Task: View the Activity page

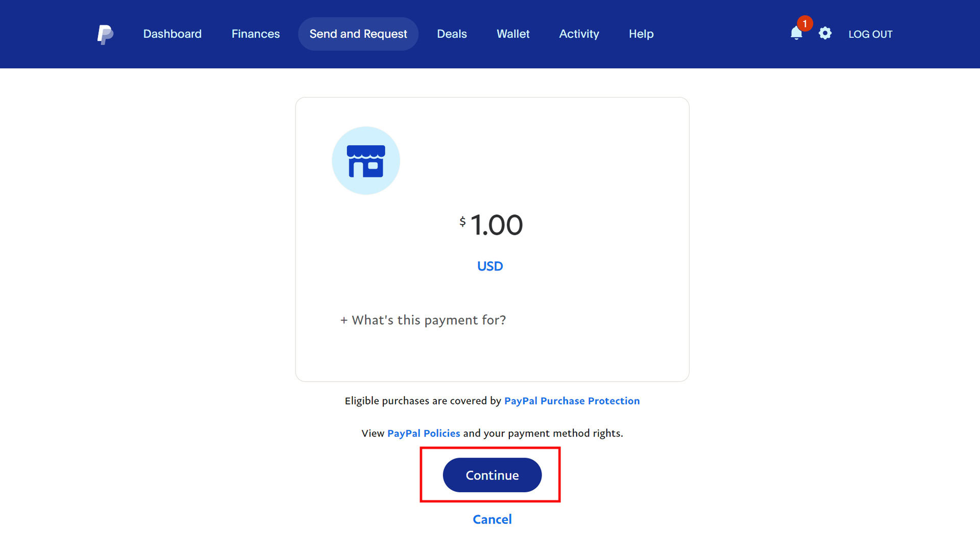Action: tap(579, 34)
